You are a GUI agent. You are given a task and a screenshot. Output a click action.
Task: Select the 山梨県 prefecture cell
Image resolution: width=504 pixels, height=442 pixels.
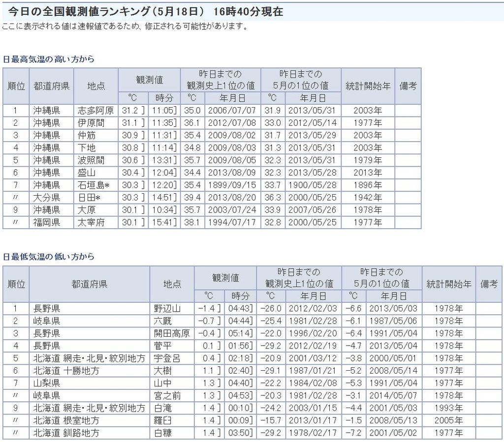(x=47, y=383)
